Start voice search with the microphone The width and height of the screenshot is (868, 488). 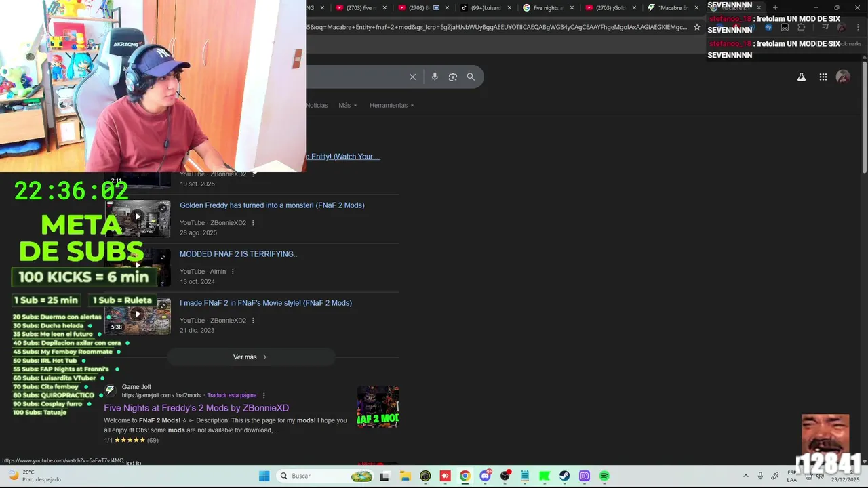435,77
